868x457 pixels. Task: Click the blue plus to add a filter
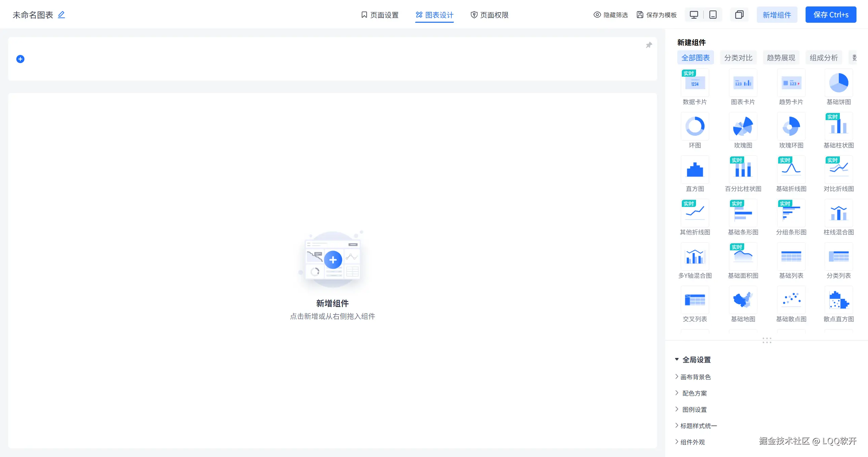pos(20,59)
